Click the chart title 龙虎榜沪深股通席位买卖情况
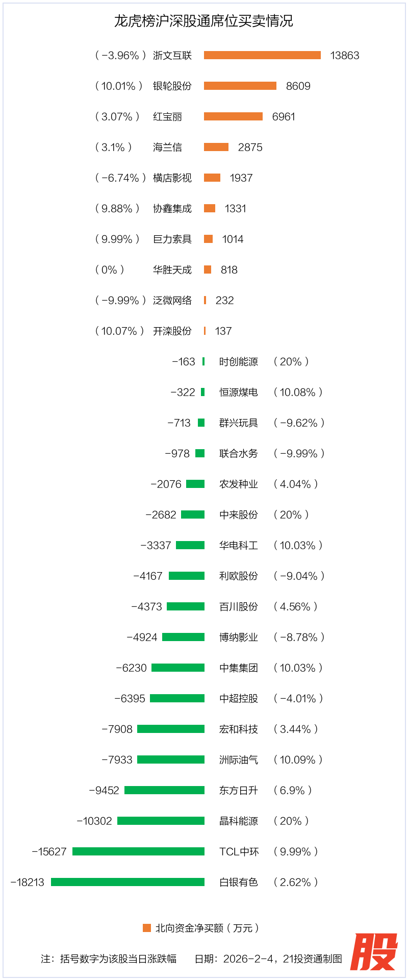This screenshot has height=980, width=408. 203,21
